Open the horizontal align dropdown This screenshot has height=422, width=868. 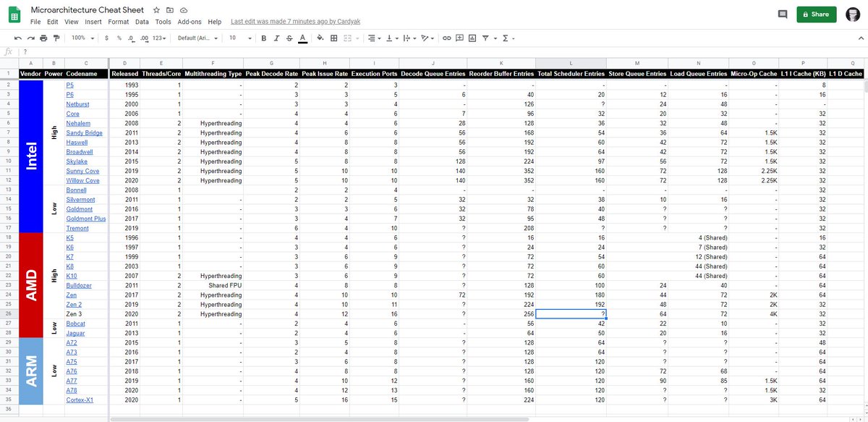373,38
